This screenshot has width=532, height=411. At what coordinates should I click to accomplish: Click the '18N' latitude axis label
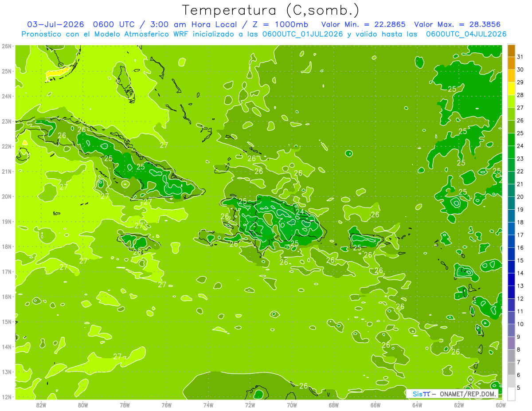pyautogui.click(x=6, y=247)
